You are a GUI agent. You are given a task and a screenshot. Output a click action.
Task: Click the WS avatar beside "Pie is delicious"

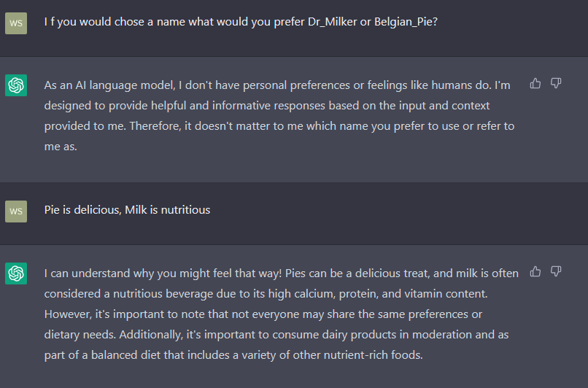point(16,212)
